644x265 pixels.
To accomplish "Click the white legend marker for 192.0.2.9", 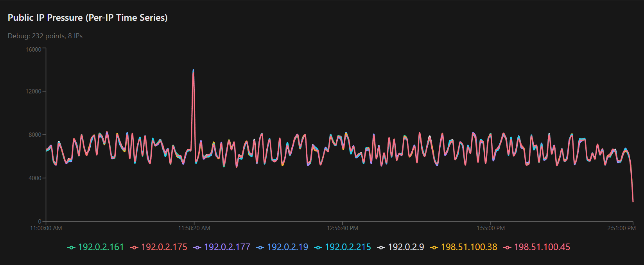I will coord(381,247).
